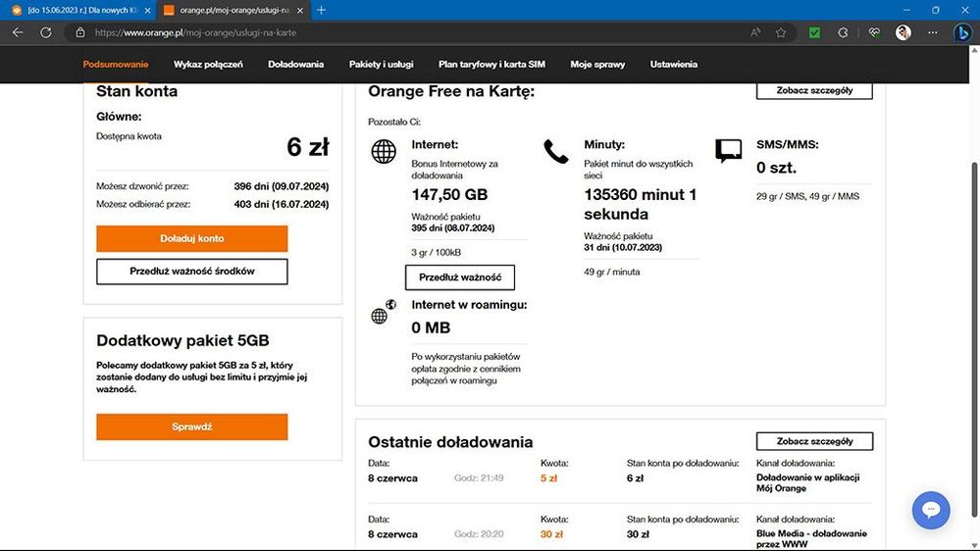
Task: Click the browser refresh button
Action: 45,32
